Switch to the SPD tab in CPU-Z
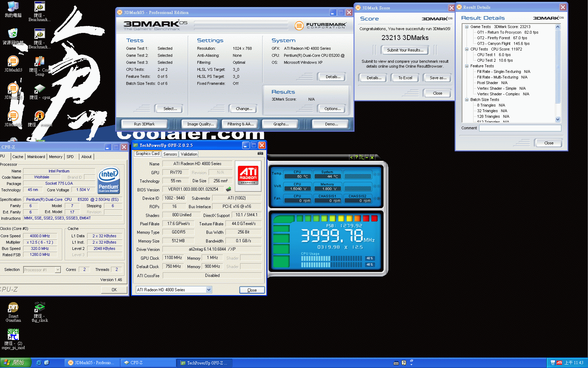The height and width of the screenshot is (368, 588). click(x=70, y=157)
